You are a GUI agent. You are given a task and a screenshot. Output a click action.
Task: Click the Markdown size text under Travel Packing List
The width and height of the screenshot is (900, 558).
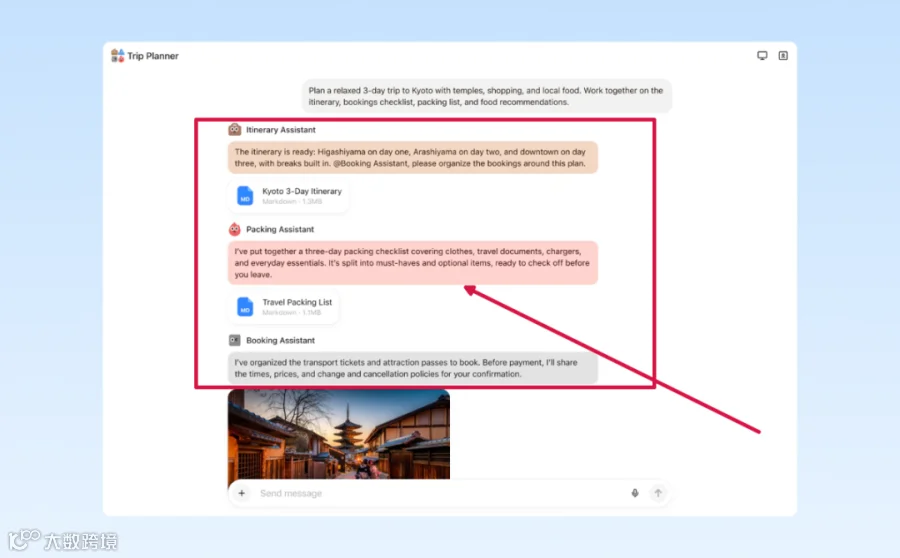click(x=292, y=312)
